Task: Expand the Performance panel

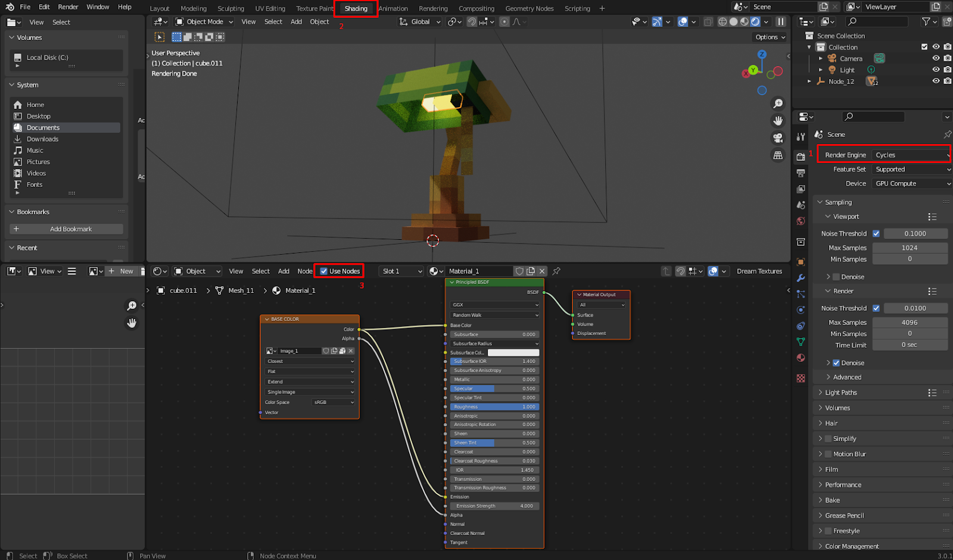Action: click(843, 484)
